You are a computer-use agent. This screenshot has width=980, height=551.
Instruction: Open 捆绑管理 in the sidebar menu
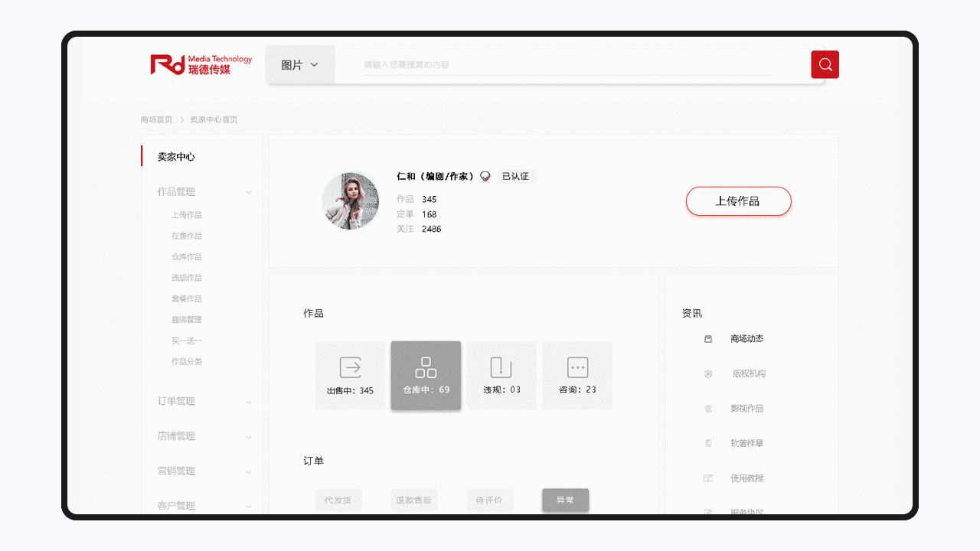click(x=187, y=320)
